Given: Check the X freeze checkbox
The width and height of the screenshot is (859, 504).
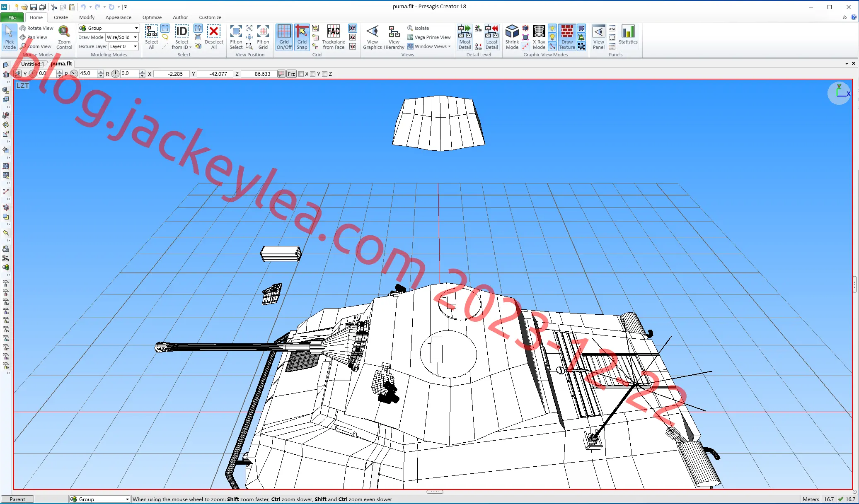Looking at the screenshot, I should [x=301, y=74].
